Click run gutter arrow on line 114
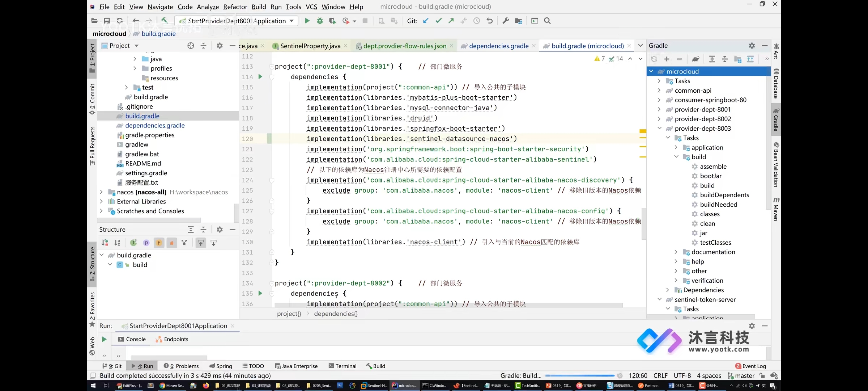Image resolution: width=868 pixels, height=391 pixels. (260, 77)
